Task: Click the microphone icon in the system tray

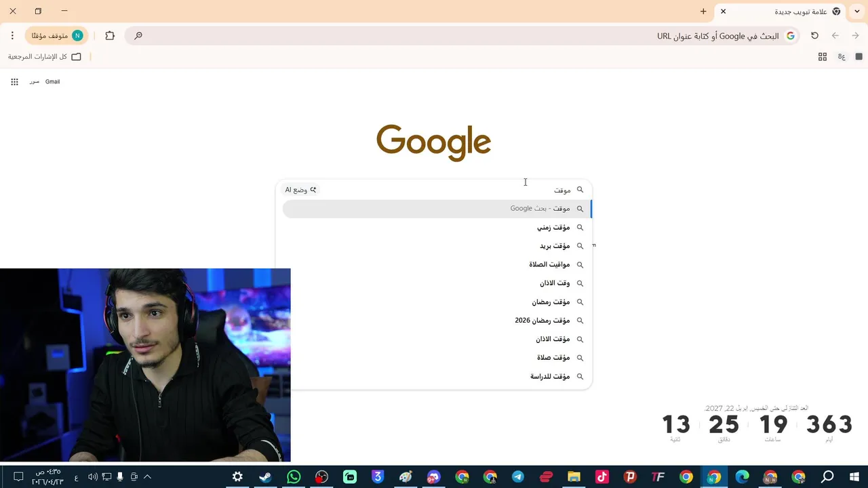Action: click(x=120, y=477)
